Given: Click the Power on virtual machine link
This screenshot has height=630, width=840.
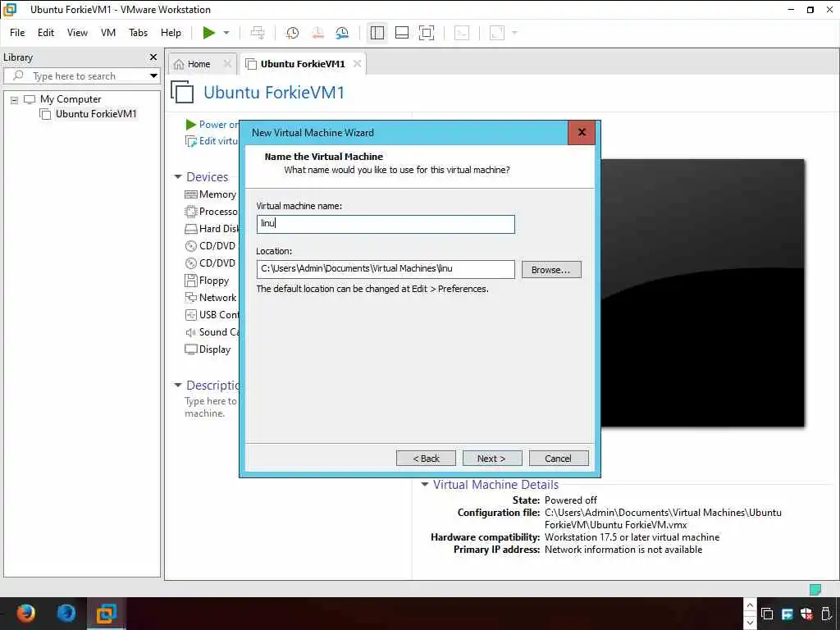Looking at the screenshot, I should (x=212, y=125).
